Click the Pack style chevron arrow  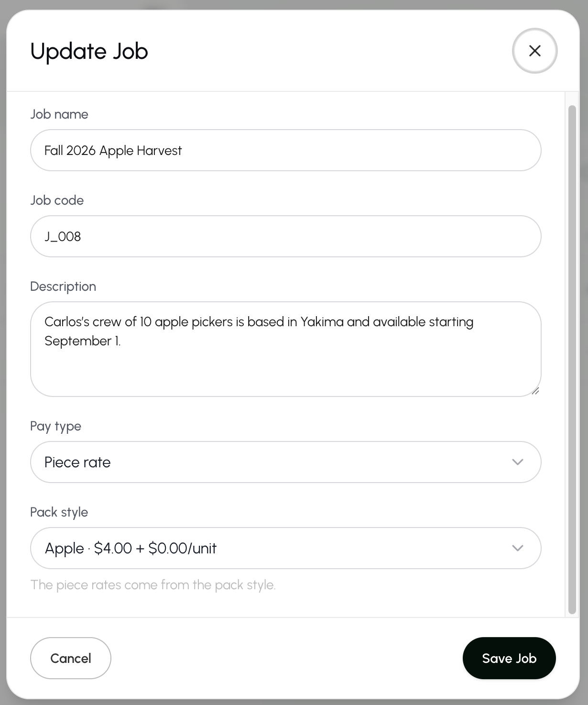(517, 548)
